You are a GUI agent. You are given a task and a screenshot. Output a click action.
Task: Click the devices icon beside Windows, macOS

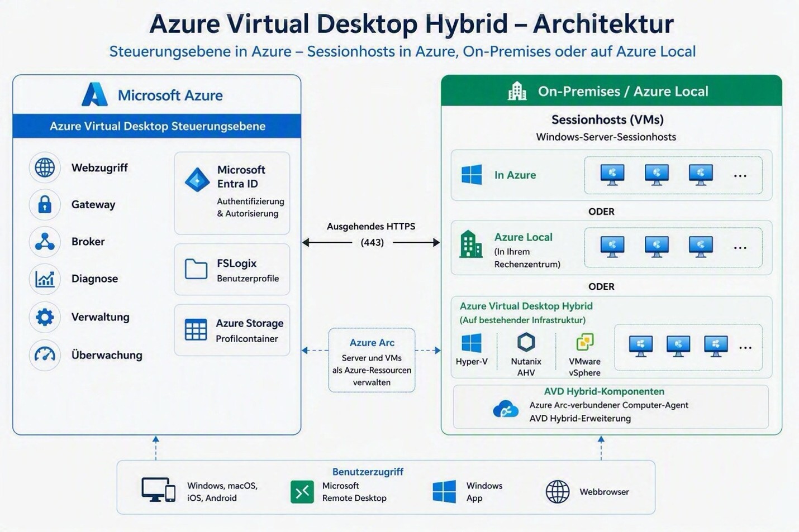click(158, 490)
